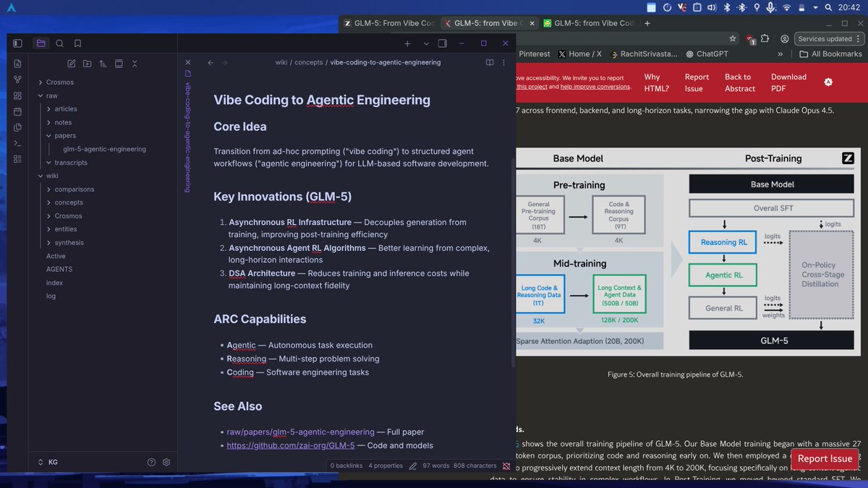Open ChatGPT bookmark
This screenshot has height=488, width=868.
tap(707, 54)
